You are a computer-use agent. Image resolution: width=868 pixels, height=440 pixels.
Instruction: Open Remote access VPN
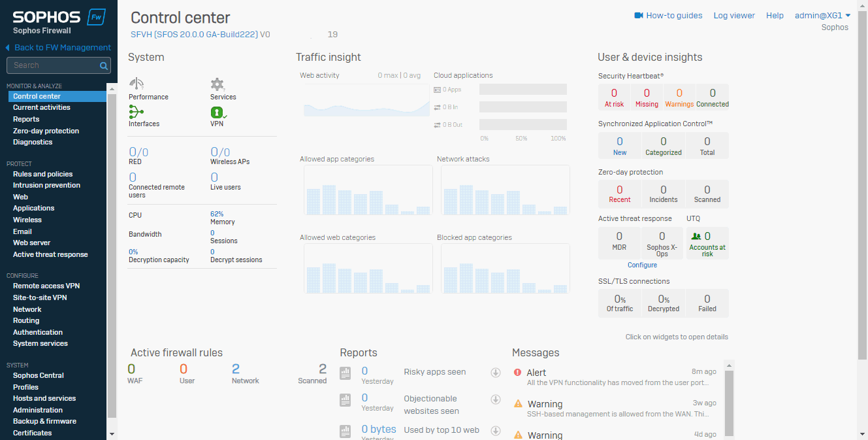pos(46,286)
